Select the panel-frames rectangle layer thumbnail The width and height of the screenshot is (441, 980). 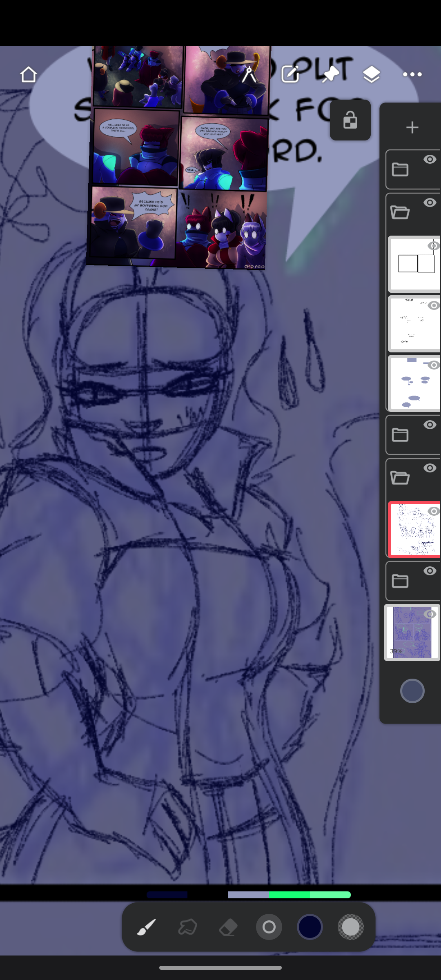[x=414, y=264]
